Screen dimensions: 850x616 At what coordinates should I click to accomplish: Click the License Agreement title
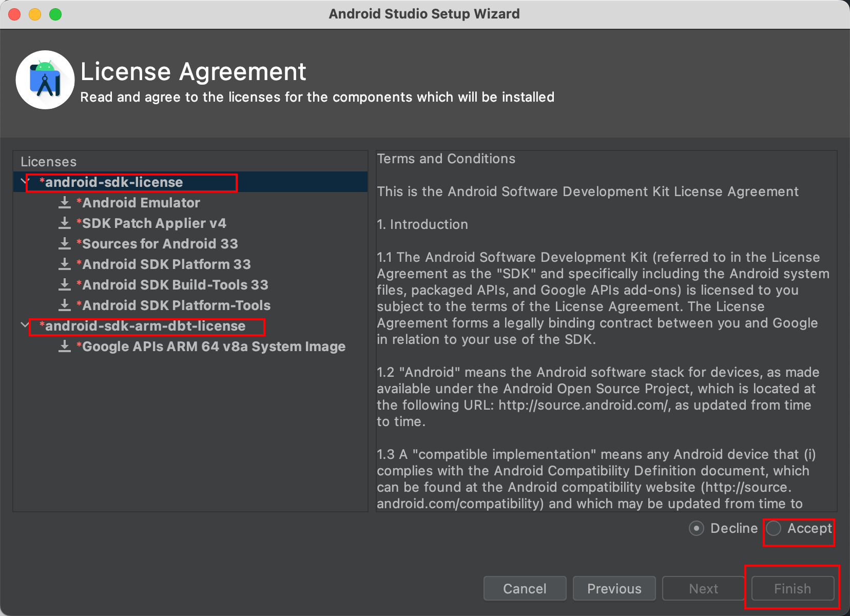(194, 71)
